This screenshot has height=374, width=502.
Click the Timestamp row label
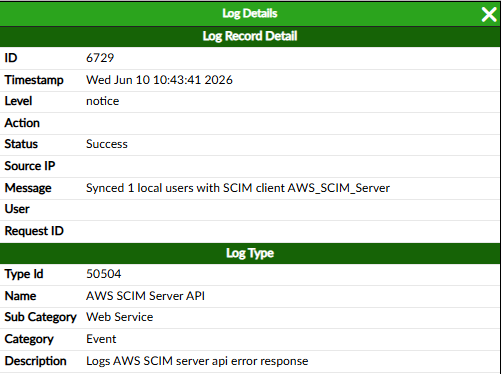point(34,80)
